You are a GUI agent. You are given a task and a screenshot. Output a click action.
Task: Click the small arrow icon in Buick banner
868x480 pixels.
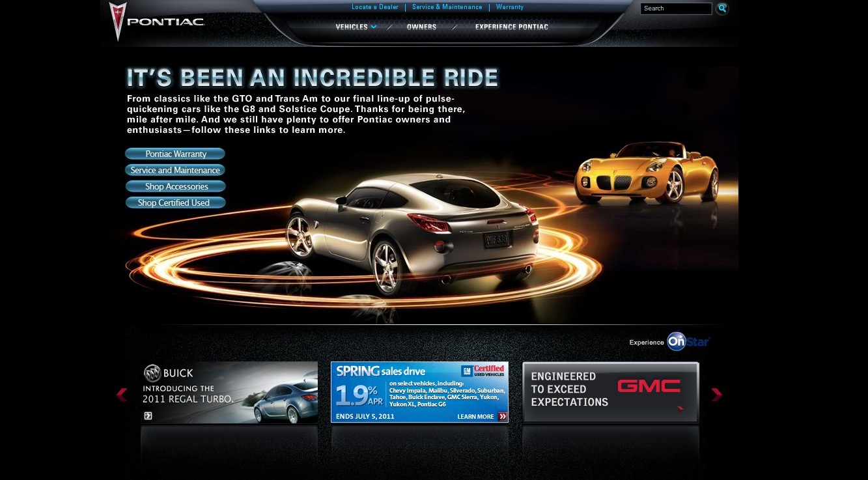pos(148,416)
